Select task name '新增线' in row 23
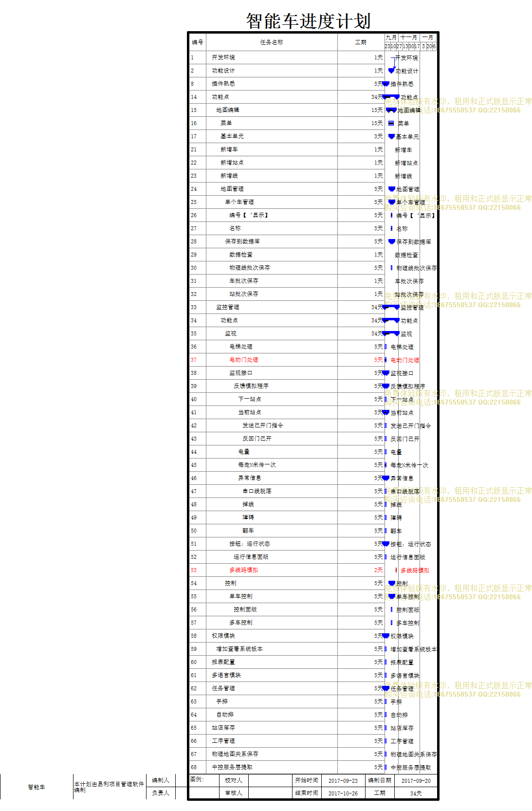This screenshot has height=811, width=532. (229, 176)
